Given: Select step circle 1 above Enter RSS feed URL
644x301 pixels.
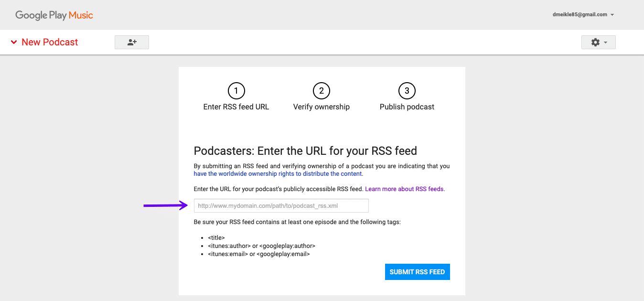Looking at the screenshot, I should [236, 90].
